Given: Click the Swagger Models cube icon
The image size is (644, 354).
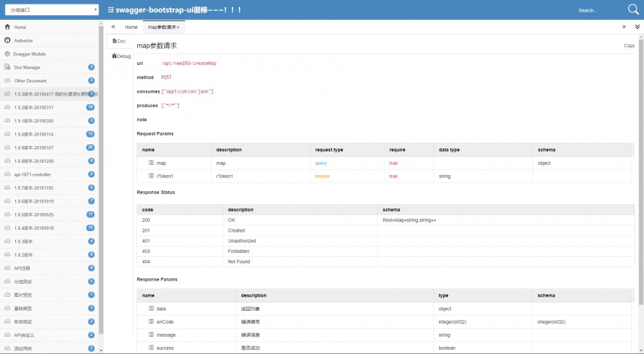Looking at the screenshot, I should tap(7, 54).
